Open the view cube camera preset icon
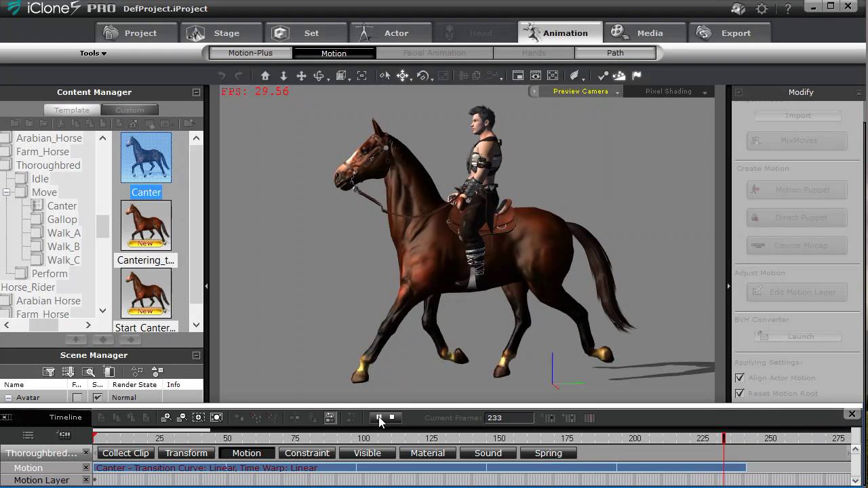The height and width of the screenshot is (488, 868). pos(342,76)
